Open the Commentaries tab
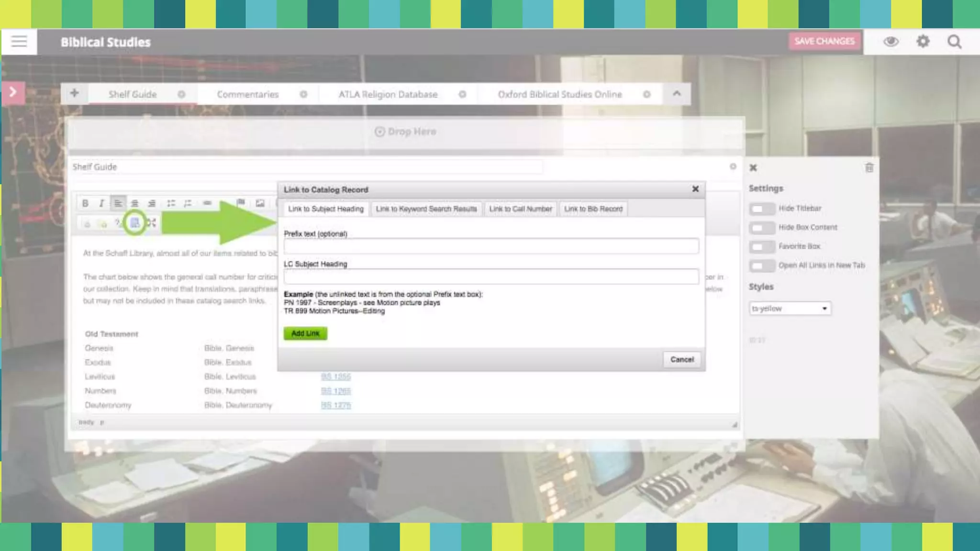980x551 pixels. click(247, 95)
